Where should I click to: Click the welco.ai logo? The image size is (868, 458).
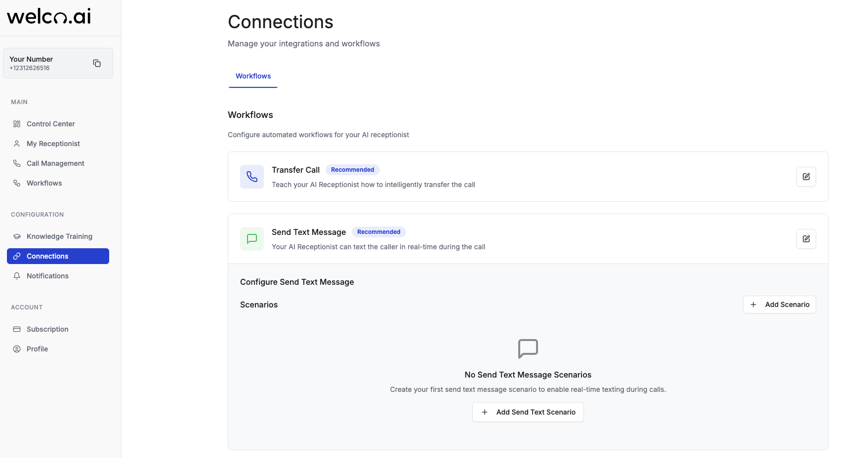tap(49, 16)
